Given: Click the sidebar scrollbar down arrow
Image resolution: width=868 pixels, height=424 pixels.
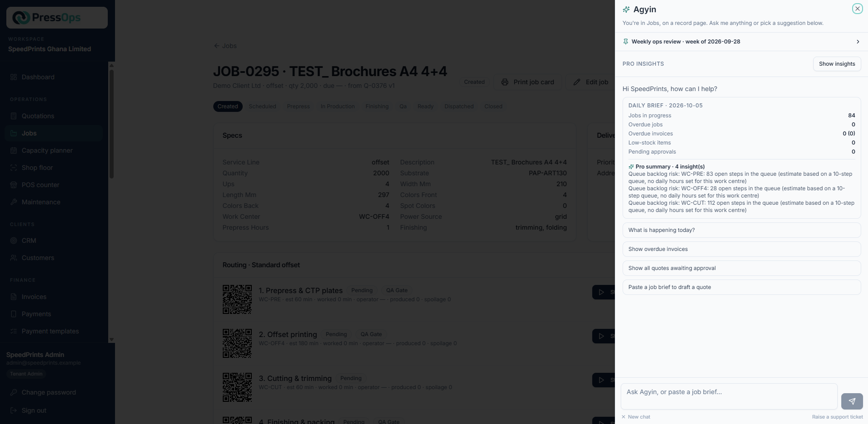Looking at the screenshot, I should pyautogui.click(x=111, y=339).
